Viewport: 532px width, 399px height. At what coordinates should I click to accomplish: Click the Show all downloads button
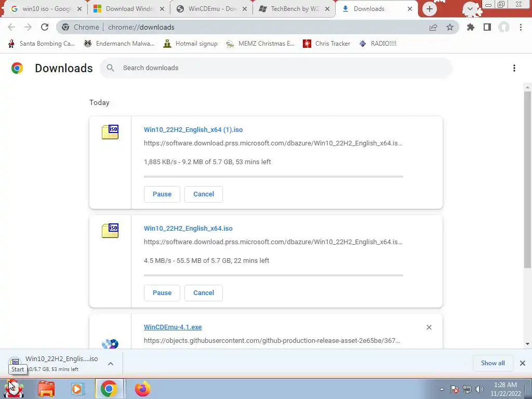[x=493, y=363]
